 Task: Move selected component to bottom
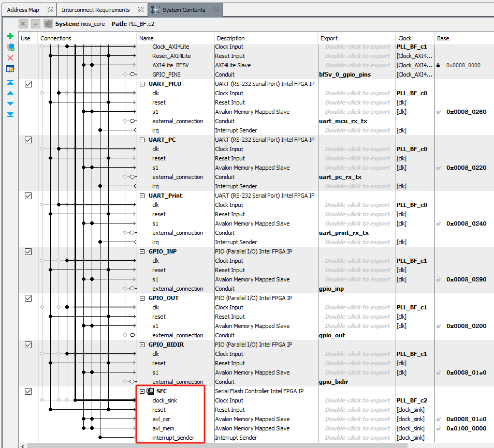click(x=10, y=115)
